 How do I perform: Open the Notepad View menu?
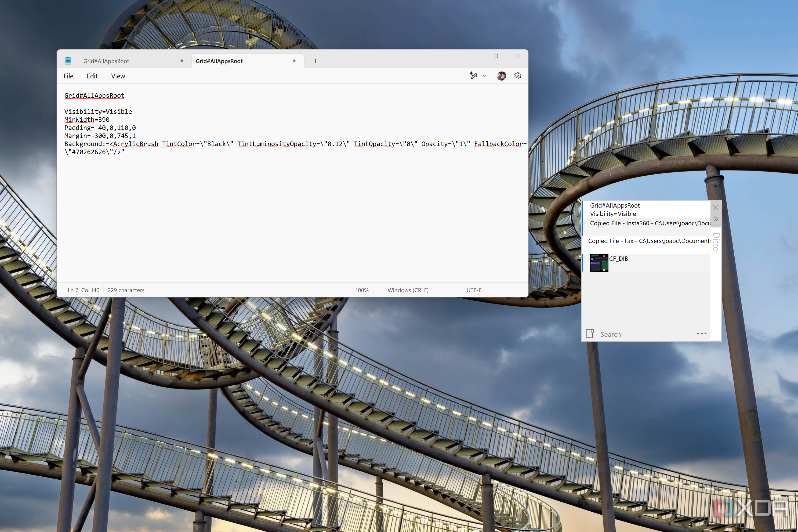click(x=118, y=76)
